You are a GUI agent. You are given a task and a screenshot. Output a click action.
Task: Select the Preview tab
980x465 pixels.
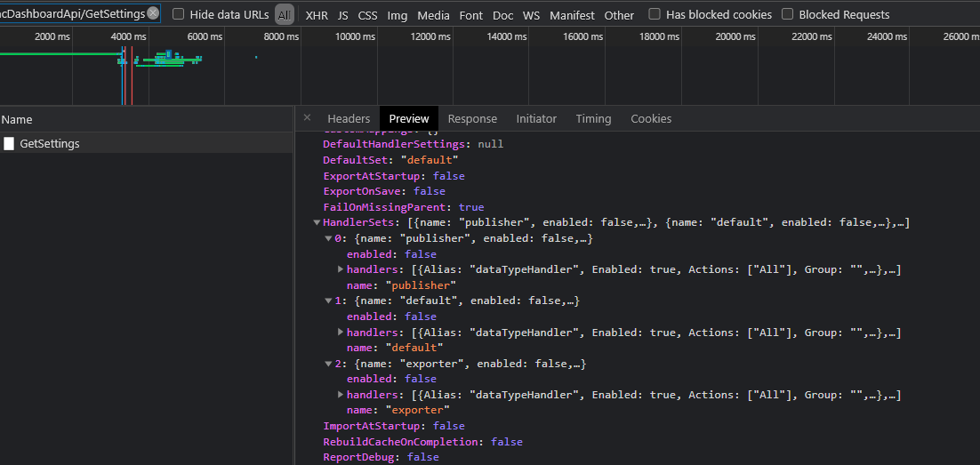click(409, 119)
